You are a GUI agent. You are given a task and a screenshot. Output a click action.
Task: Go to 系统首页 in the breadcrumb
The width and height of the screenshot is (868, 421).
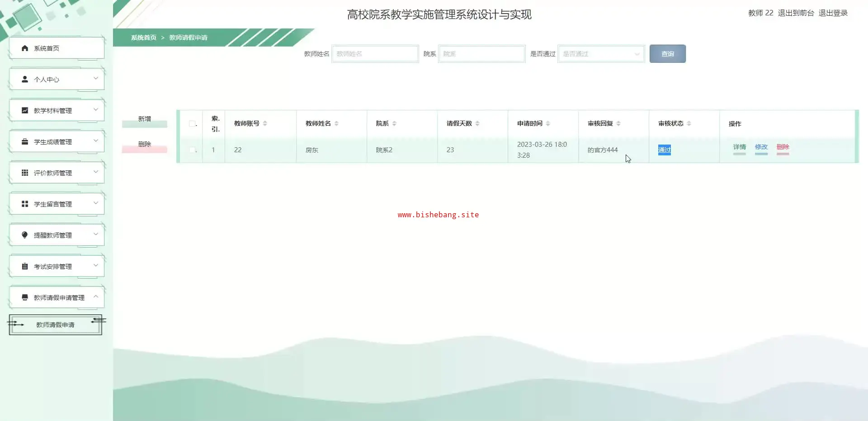(143, 37)
